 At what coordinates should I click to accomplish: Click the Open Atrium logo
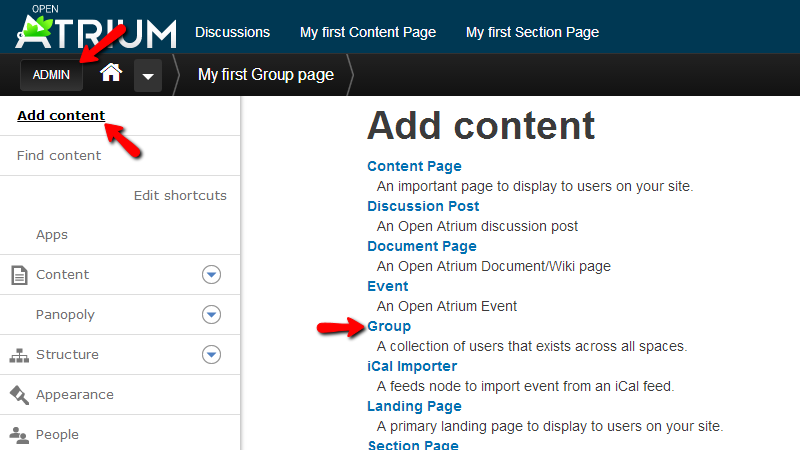pyautogui.click(x=96, y=27)
